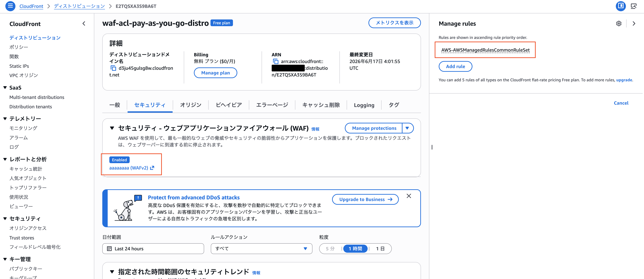Open トップリファラー in sidebar

pos(28,187)
